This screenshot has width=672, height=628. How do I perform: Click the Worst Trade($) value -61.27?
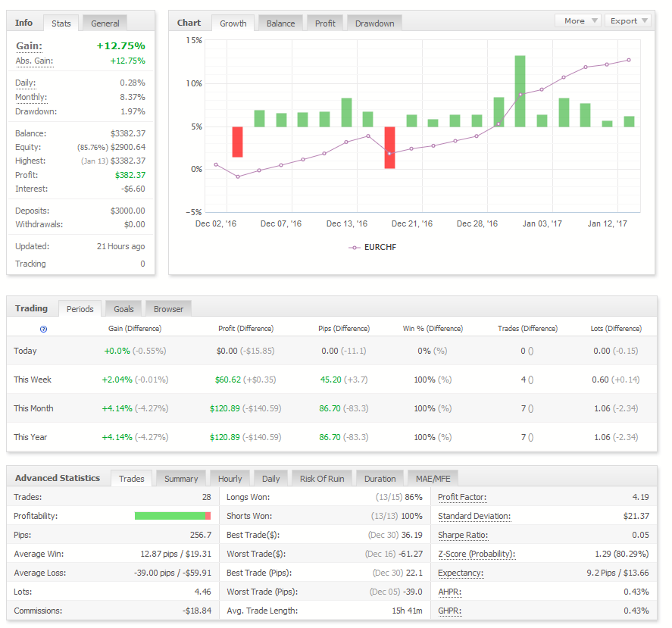411,554
